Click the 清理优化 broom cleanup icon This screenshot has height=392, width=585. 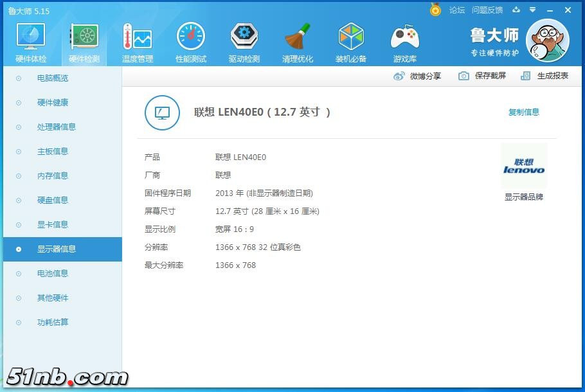pyautogui.click(x=298, y=42)
